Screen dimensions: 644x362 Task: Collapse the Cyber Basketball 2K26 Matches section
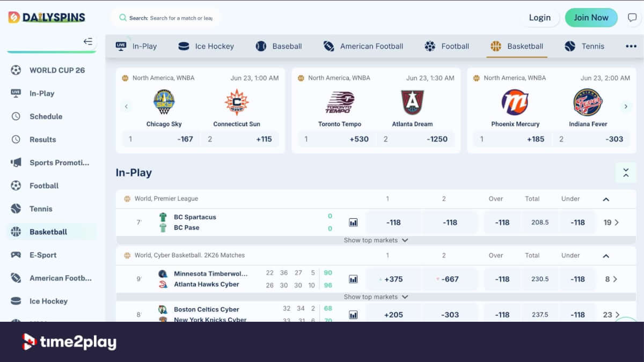606,256
